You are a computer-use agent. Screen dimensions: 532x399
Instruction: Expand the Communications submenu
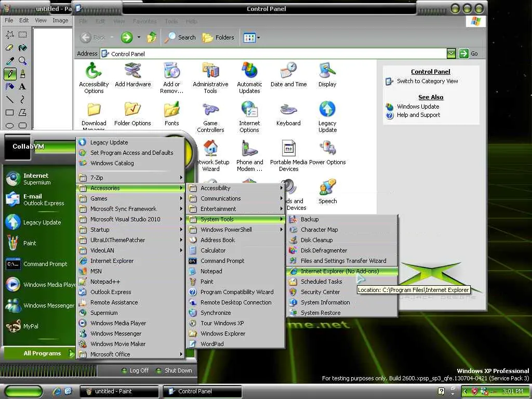pos(236,198)
